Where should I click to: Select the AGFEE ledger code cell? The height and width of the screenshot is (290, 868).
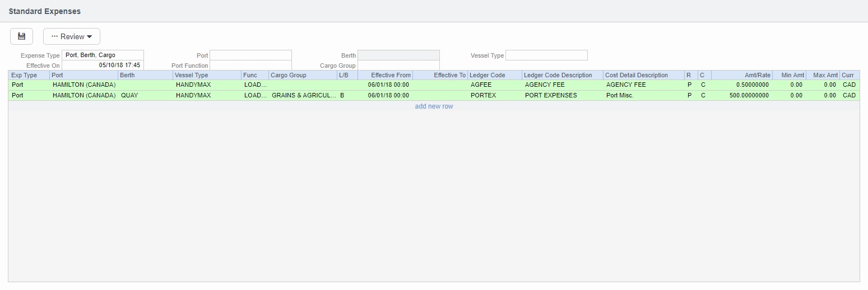pyautogui.click(x=494, y=85)
